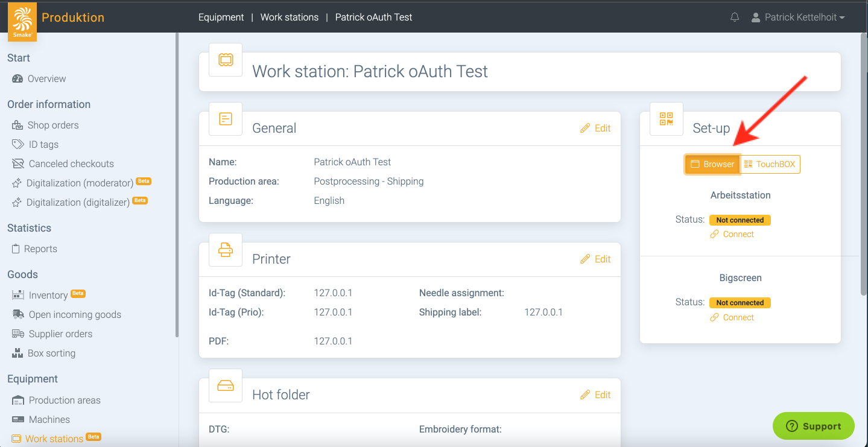Viewport: 868px width, 447px height.
Task: Click the Hot folder section icon
Action: click(226, 385)
